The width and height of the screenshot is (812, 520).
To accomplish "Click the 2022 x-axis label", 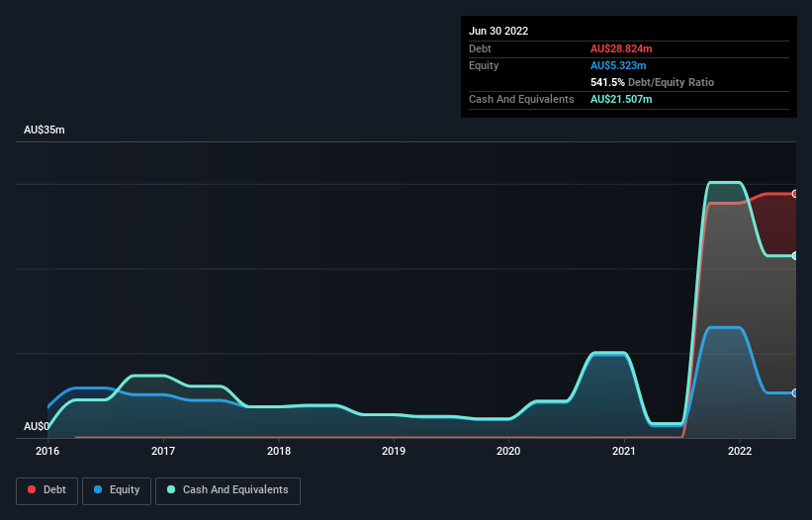I will 740,451.
